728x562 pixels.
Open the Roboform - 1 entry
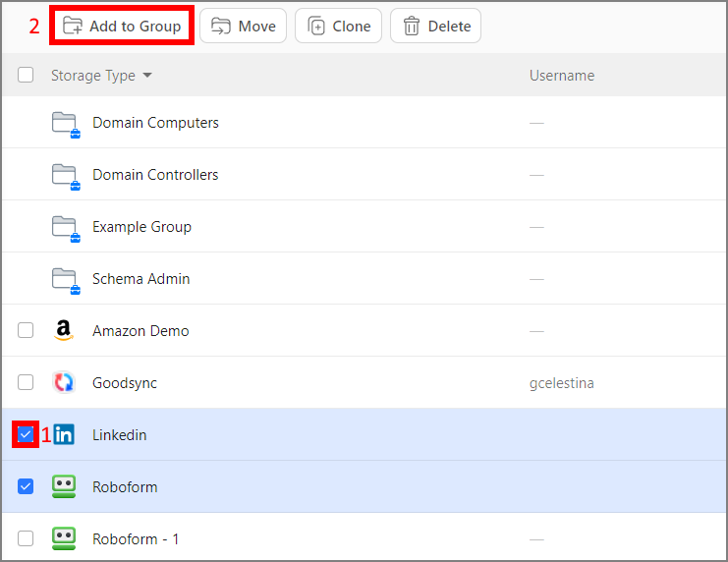click(x=136, y=539)
